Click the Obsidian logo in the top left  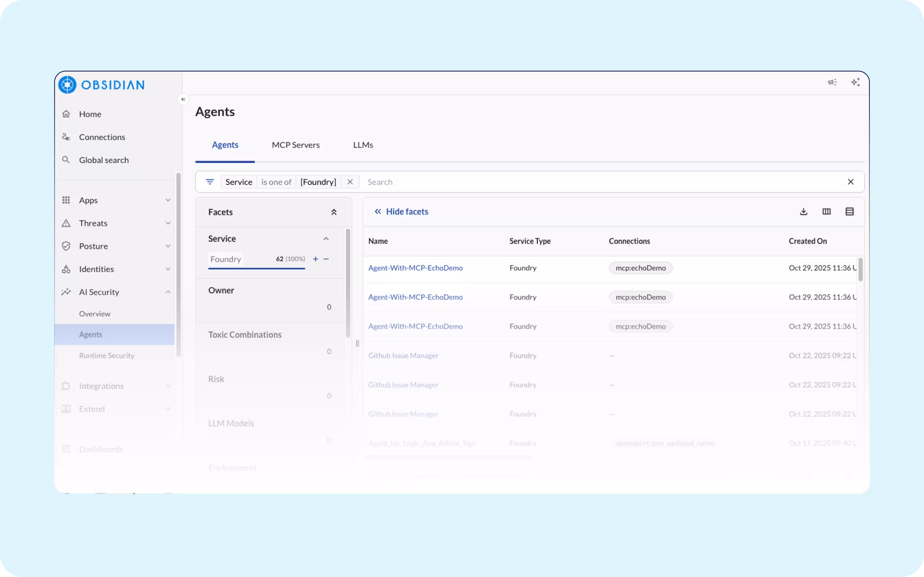tap(101, 84)
